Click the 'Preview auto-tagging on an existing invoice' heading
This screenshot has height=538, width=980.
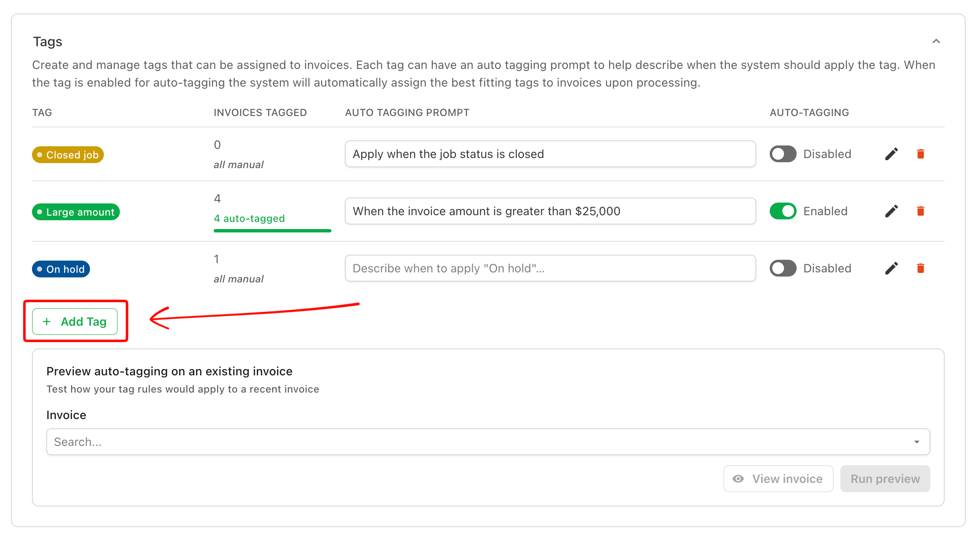(170, 372)
